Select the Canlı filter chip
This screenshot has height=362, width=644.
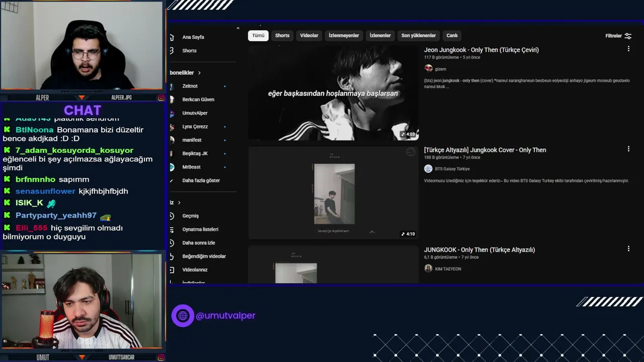point(452,36)
